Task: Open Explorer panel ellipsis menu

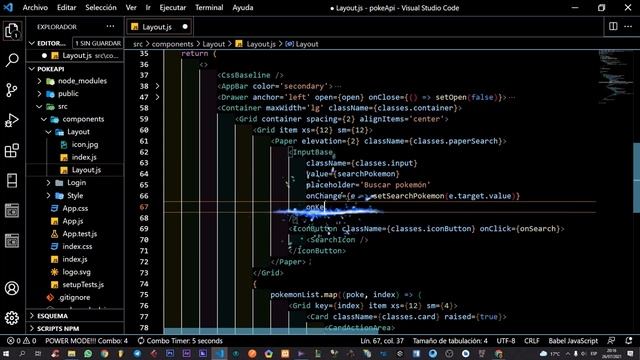Action: (111, 27)
